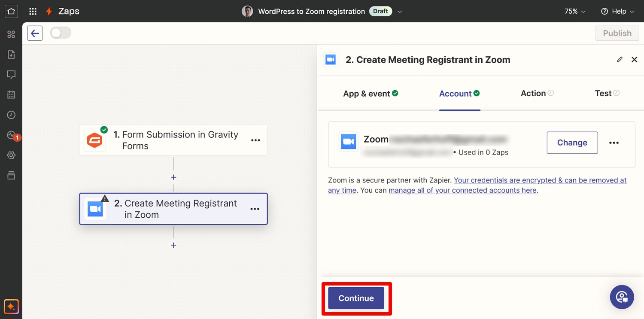Open the zap name dropdown chevron
The height and width of the screenshot is (319, 644).
tap(400, 12)
